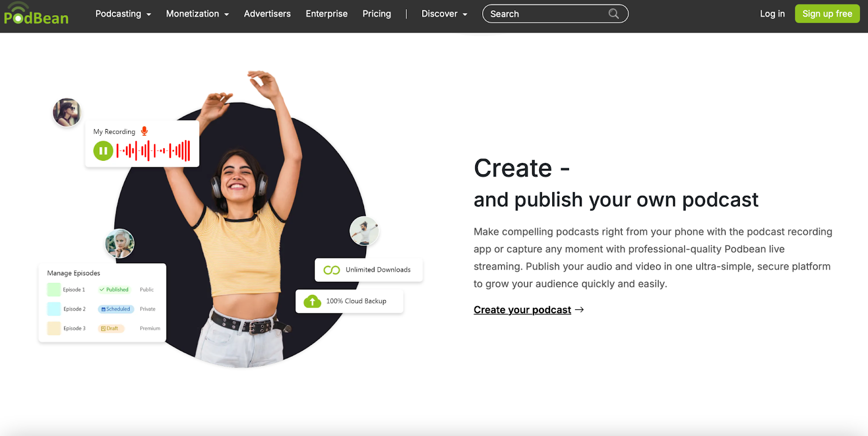Image resolution: width=868 pixels, height=436 pixels.
Task: Open the Enterprise menu item
Action: coord(327,14)
